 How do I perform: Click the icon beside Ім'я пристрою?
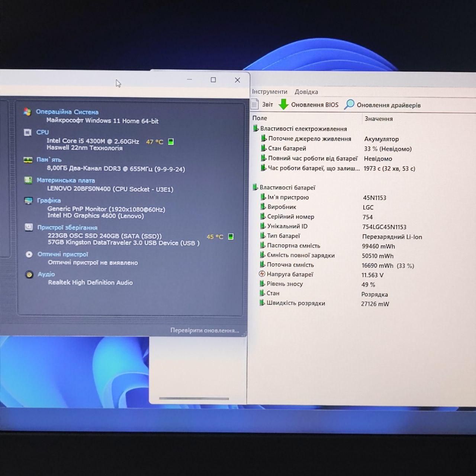263,197
